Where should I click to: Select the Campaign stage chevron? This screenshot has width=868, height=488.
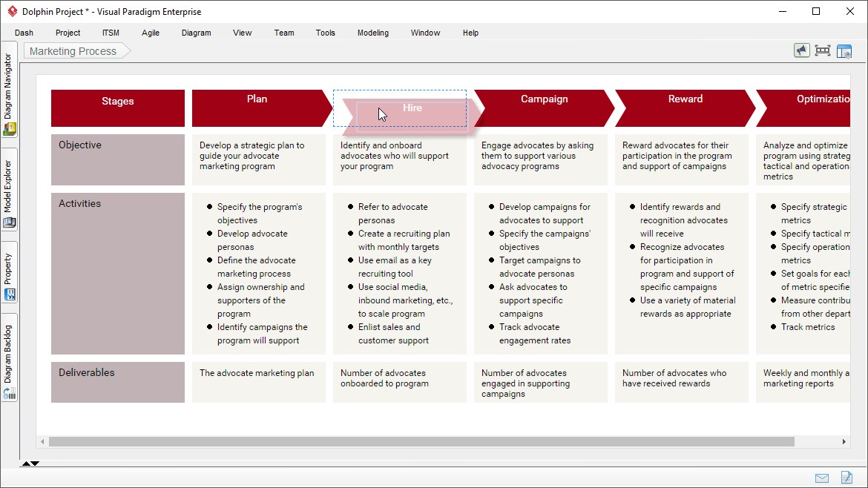[544, 108]
